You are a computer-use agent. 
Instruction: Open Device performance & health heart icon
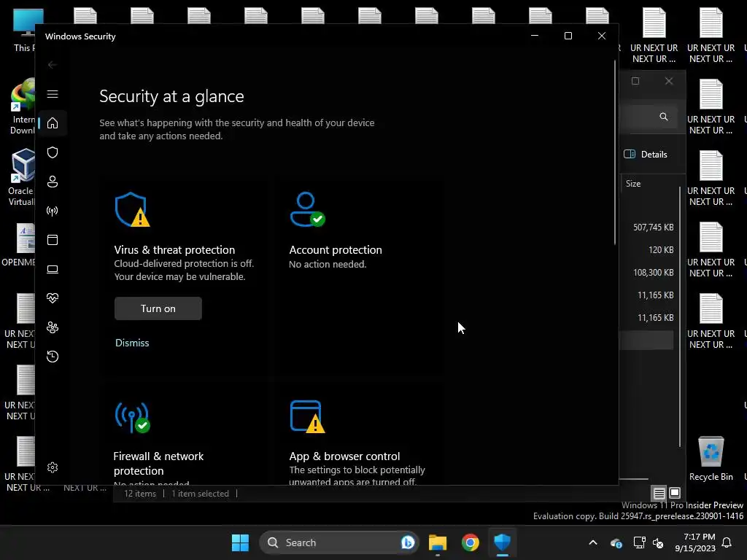pyautogui.click(x=53, y=298)
